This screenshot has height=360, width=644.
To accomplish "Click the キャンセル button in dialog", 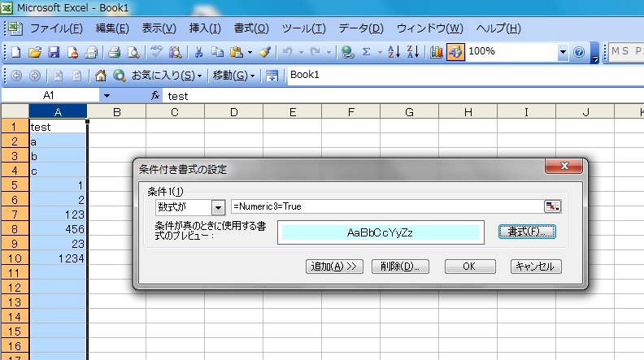I will 536,267.
